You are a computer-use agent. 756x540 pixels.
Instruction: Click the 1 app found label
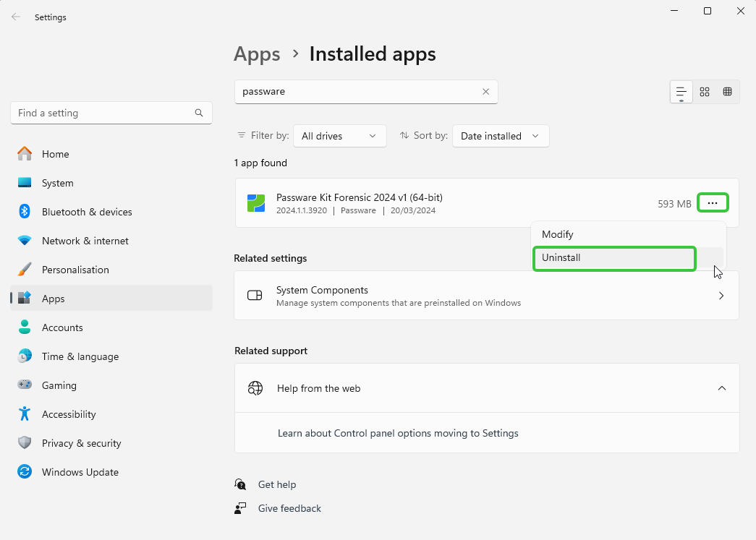(x=260, y=163)
